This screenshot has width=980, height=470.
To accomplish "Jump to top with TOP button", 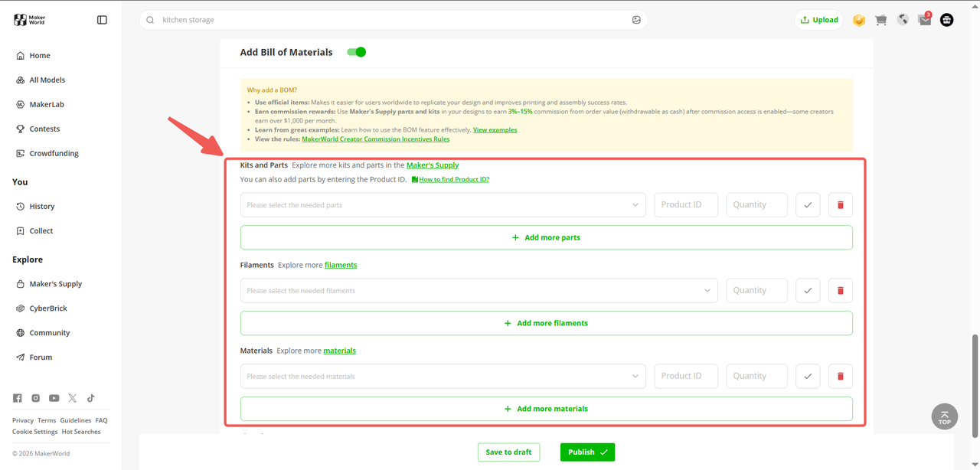I will coord(945,416).
